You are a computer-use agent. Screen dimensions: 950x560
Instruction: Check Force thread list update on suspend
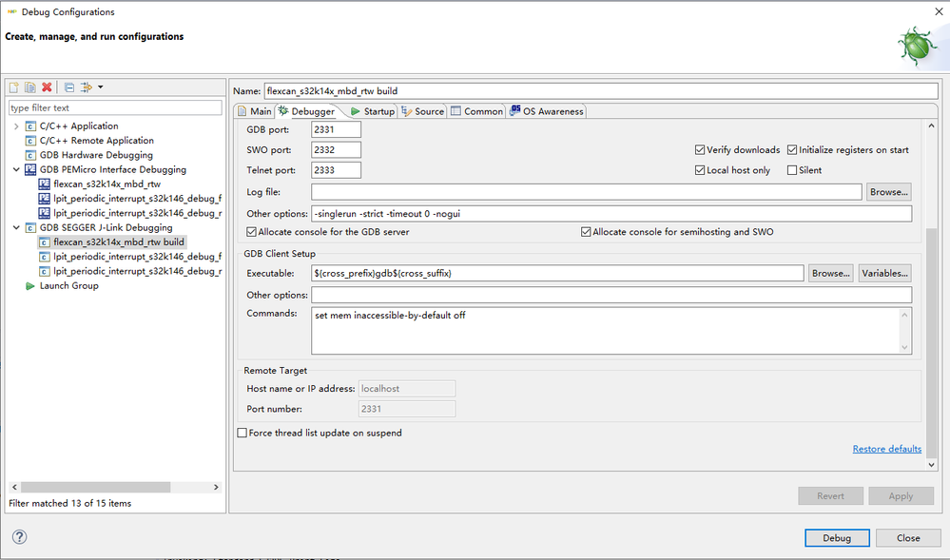(242, 434)
